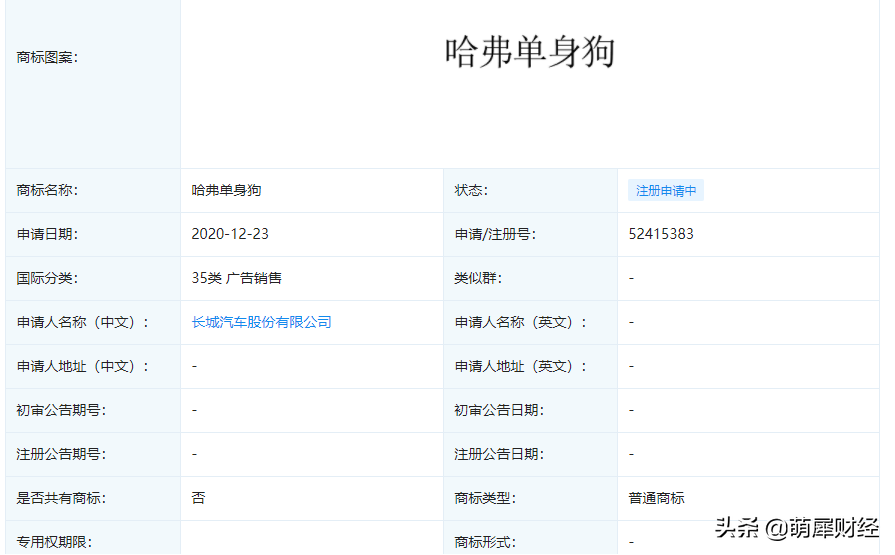Select the 初审公告日期 label
This screenshot has width=895, height=555.
[499, 411]
